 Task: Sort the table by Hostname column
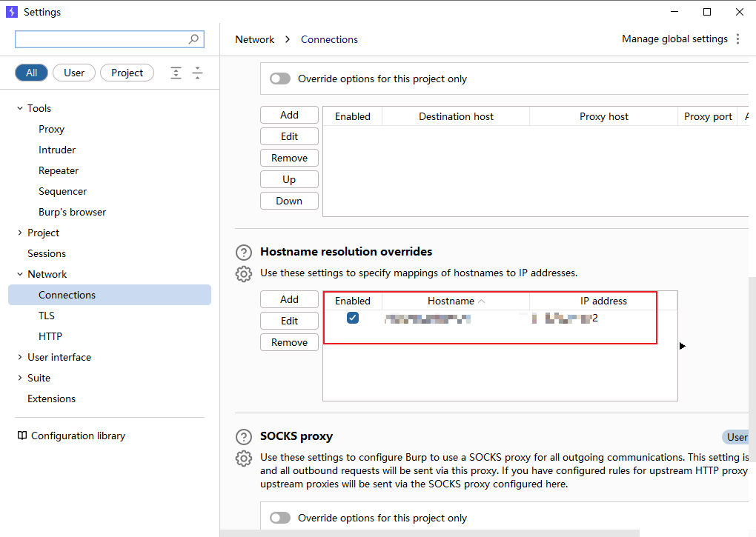[x=456, y=301]
